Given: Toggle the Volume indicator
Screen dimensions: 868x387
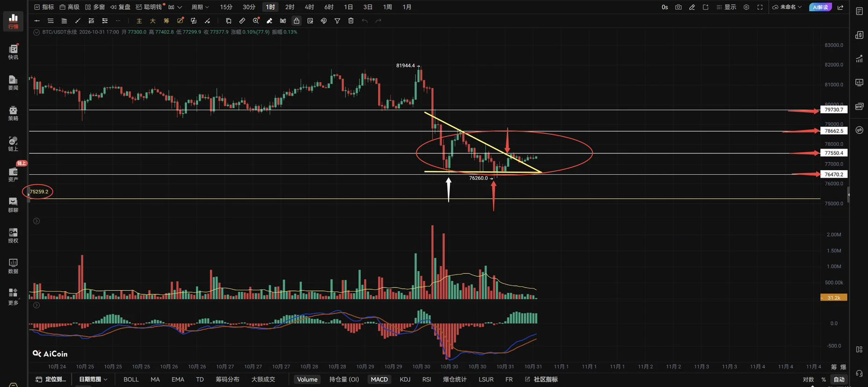Looking at the screenshot, I should [307, 380].
